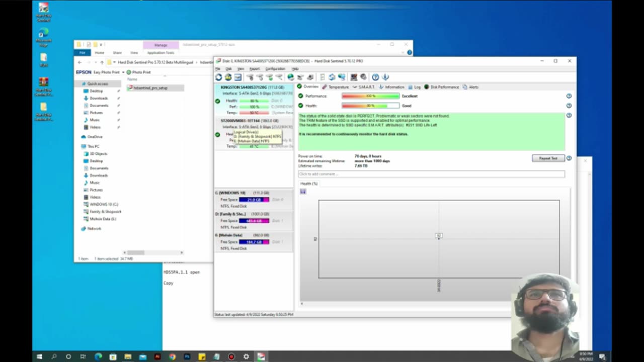Click the clock in the system tray
This screenshot has width=644, height=362.
tap(586, 356)
